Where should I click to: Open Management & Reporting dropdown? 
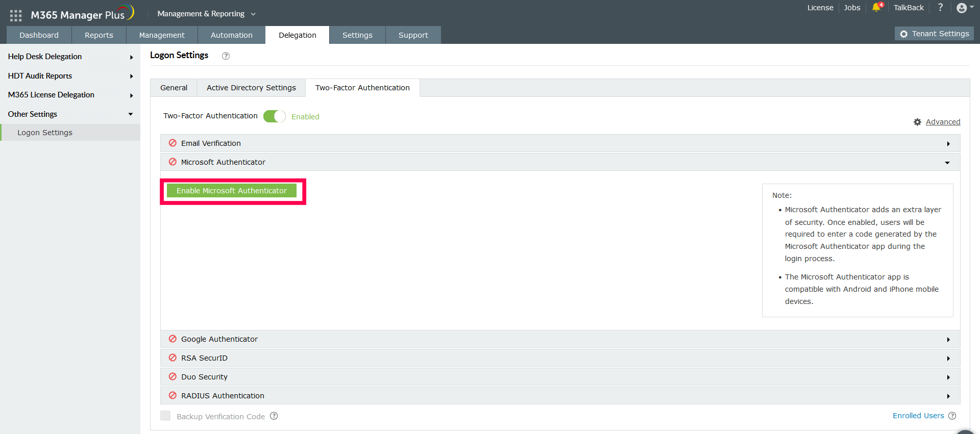point(206,14)
